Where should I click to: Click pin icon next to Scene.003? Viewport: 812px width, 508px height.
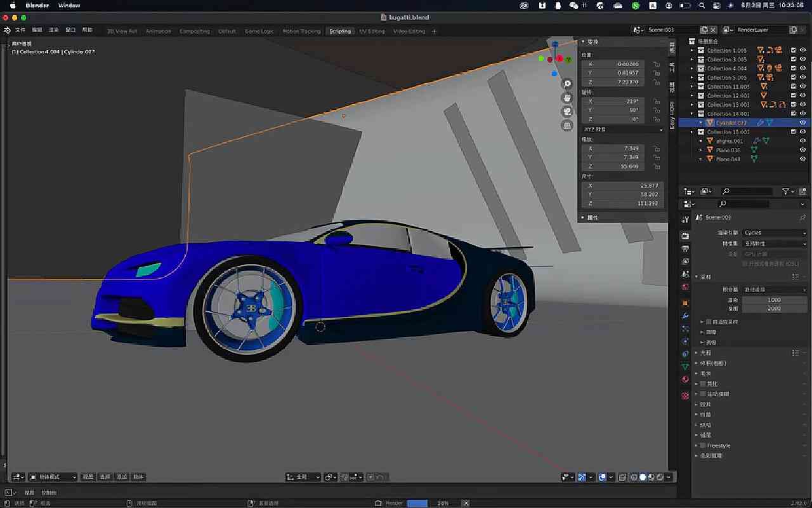point(802,217)
